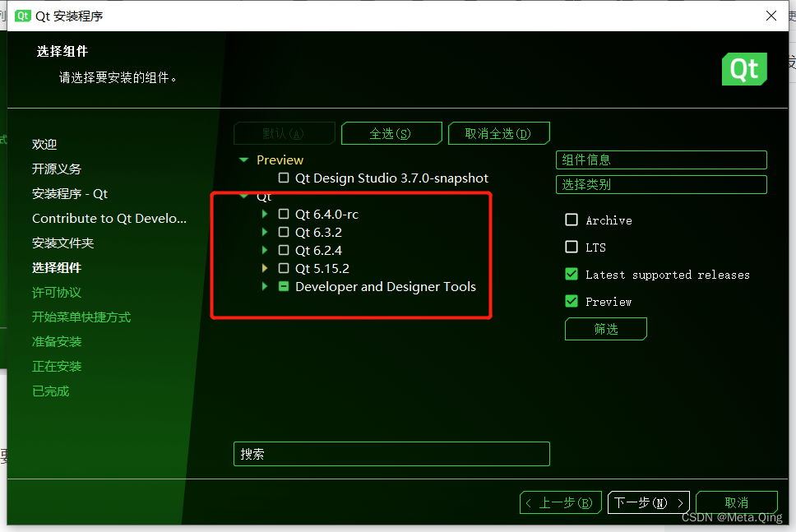
Task: Click the 取消全选(D) deselect all button
Action: [x=498, y=133]
